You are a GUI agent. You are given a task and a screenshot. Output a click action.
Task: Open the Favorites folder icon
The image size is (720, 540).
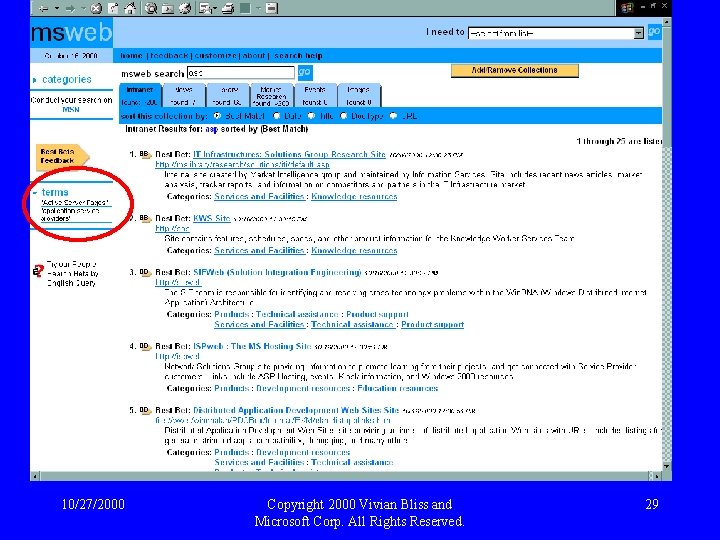(168, 8)
